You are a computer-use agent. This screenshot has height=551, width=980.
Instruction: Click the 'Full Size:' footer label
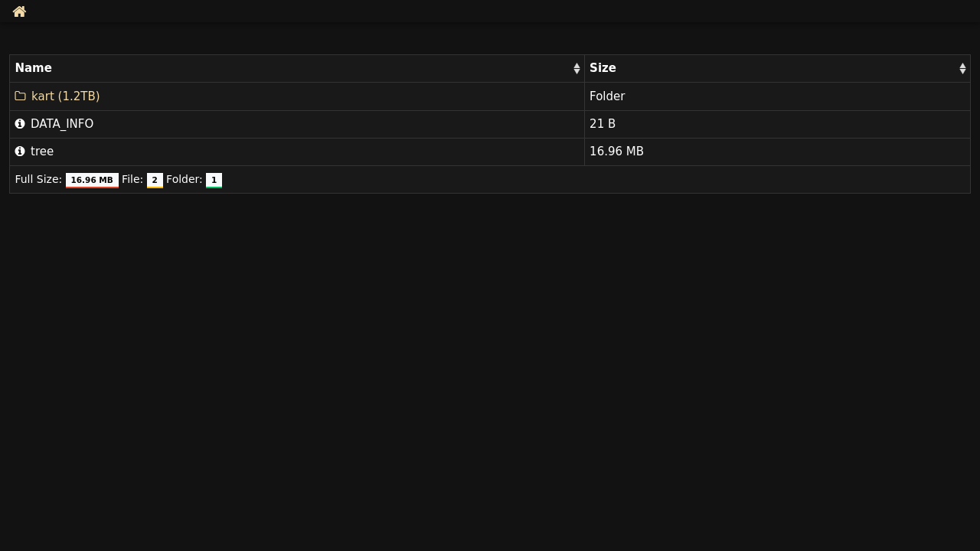point(38,180)
